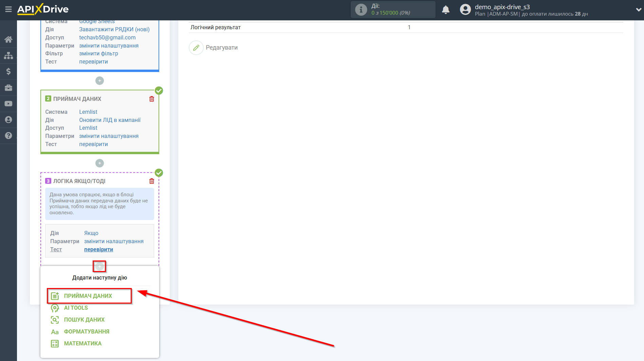Select МАТЕМАТИКА in add action menu

point(83,343)
